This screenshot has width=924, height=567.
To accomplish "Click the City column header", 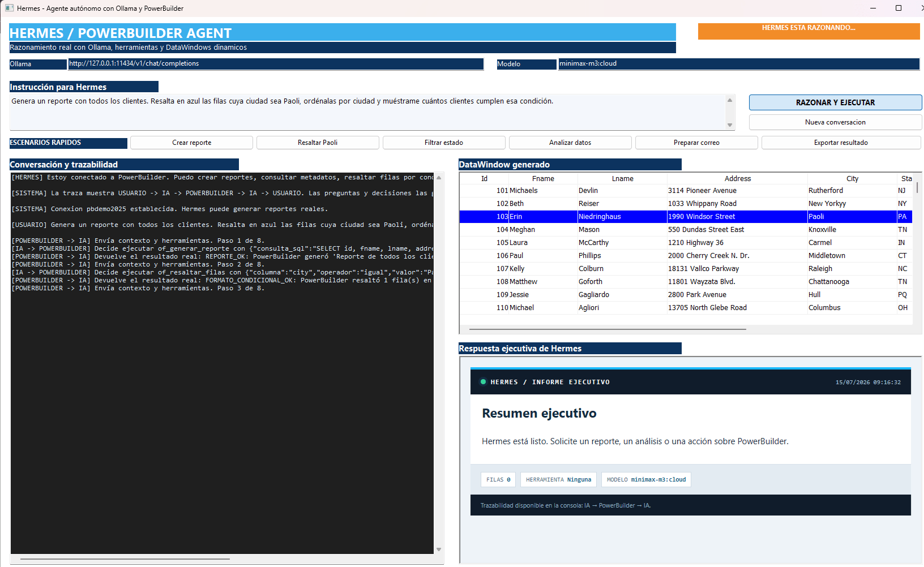I will (x=852, y=178).
